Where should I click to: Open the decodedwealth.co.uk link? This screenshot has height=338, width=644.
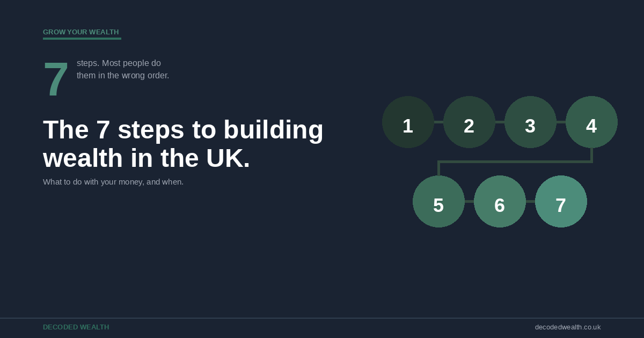coord(567,327)
